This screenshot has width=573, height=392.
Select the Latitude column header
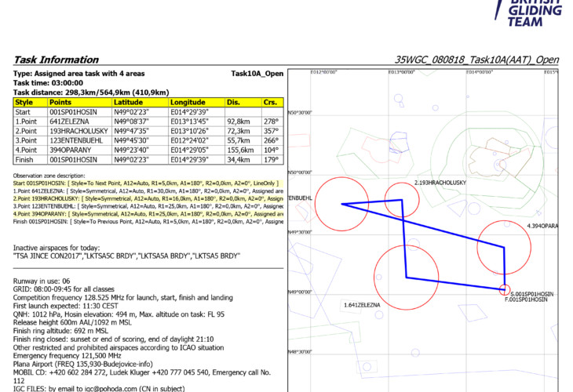139,102
